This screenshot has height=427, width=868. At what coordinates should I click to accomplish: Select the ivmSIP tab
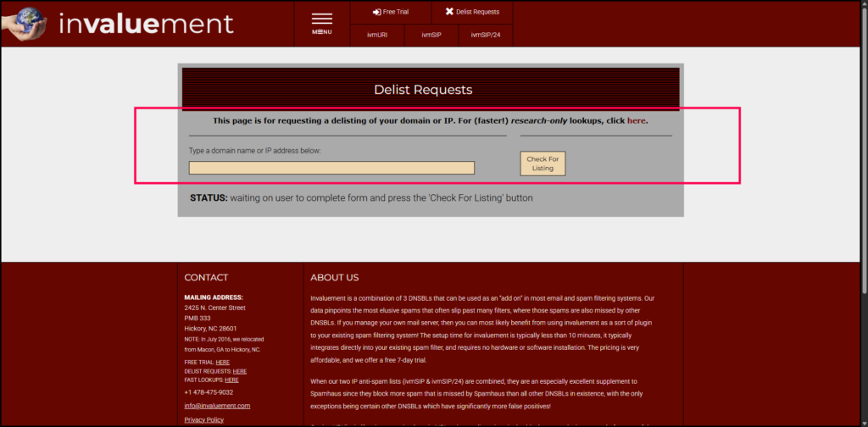[431, 36]
